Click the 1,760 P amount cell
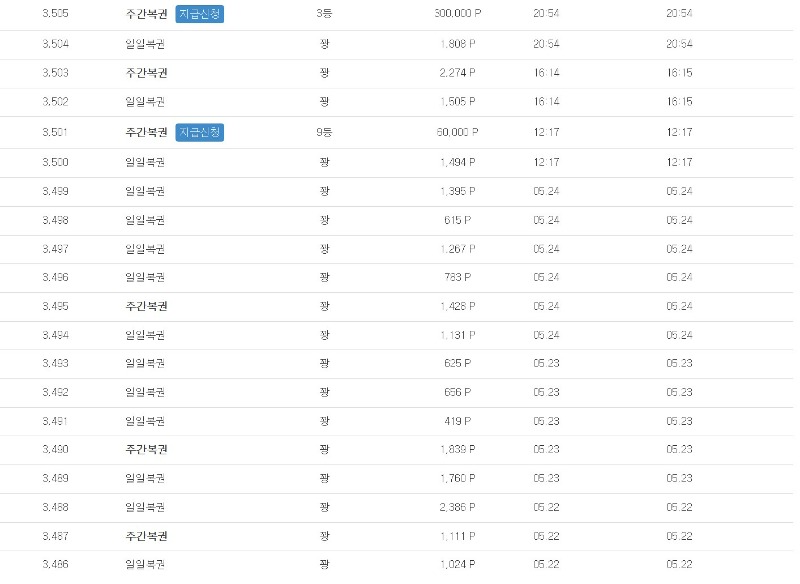Screen dimensions: 800x584 pos(458,478)
